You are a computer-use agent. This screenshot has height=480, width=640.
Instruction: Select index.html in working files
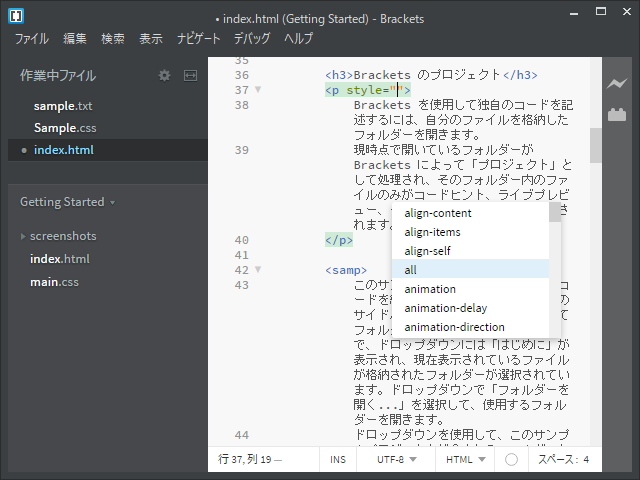108,150
